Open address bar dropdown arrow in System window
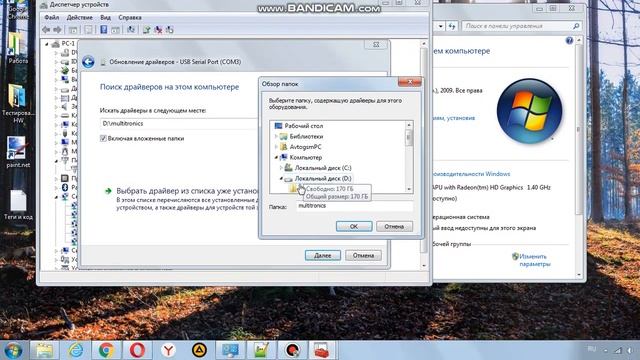Image resolution: width=640 pixels, height=360 pixels. 440,26
